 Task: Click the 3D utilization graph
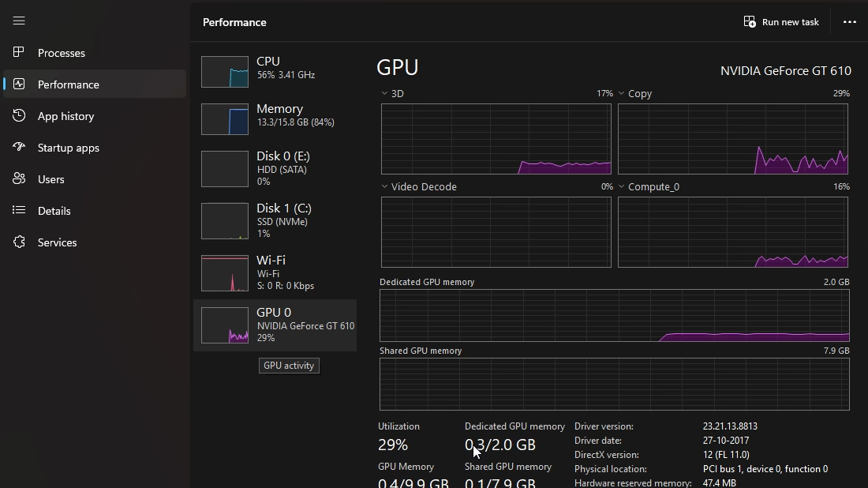pos(496,139)
